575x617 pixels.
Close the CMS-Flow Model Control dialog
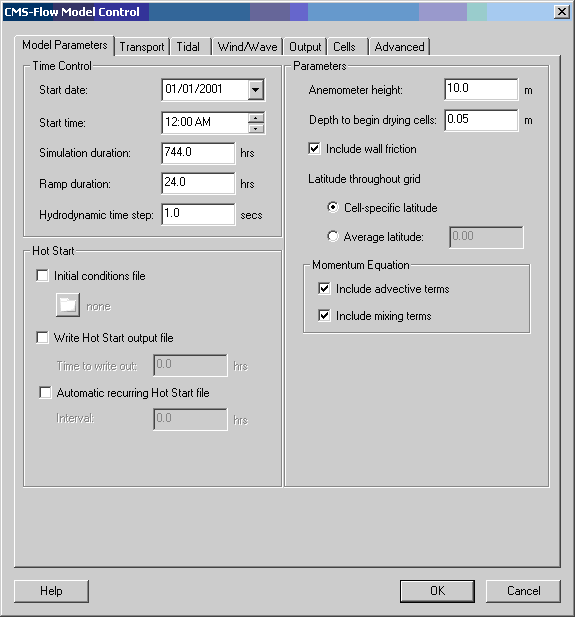coord(562,12)
